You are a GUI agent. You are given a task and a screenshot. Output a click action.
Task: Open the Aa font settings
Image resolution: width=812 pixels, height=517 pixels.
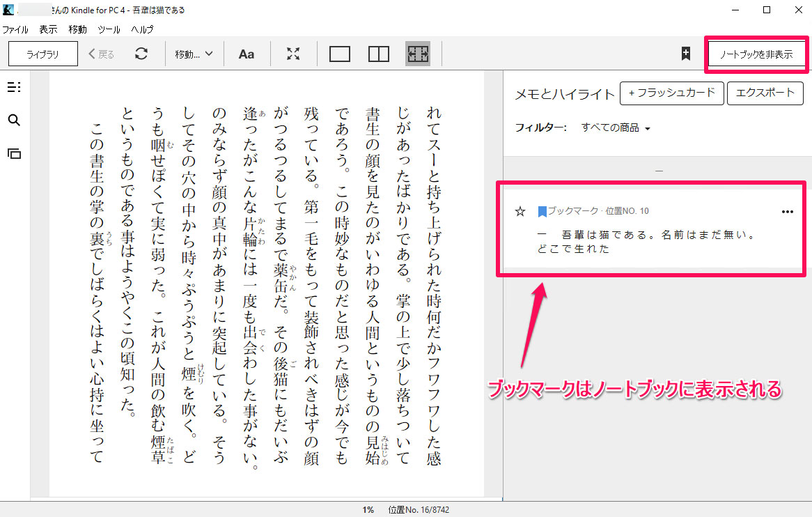pyautogui.click(x=247, y=54)
